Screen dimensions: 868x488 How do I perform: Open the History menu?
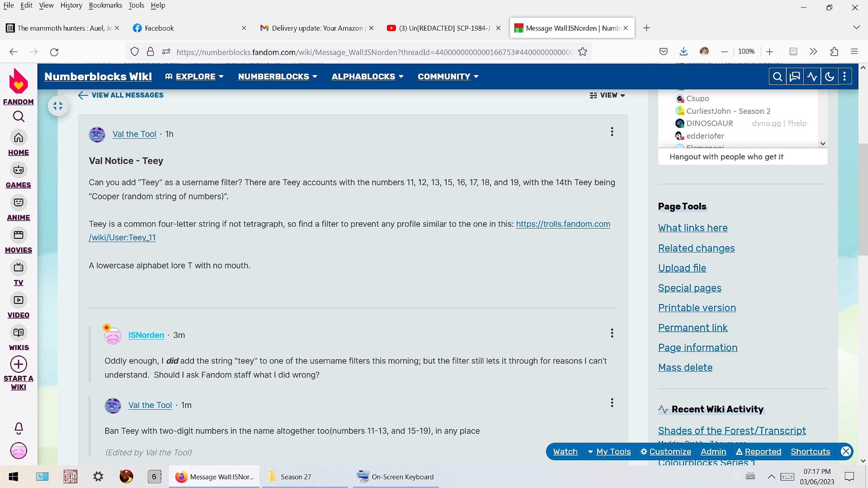tap(71, 5)
